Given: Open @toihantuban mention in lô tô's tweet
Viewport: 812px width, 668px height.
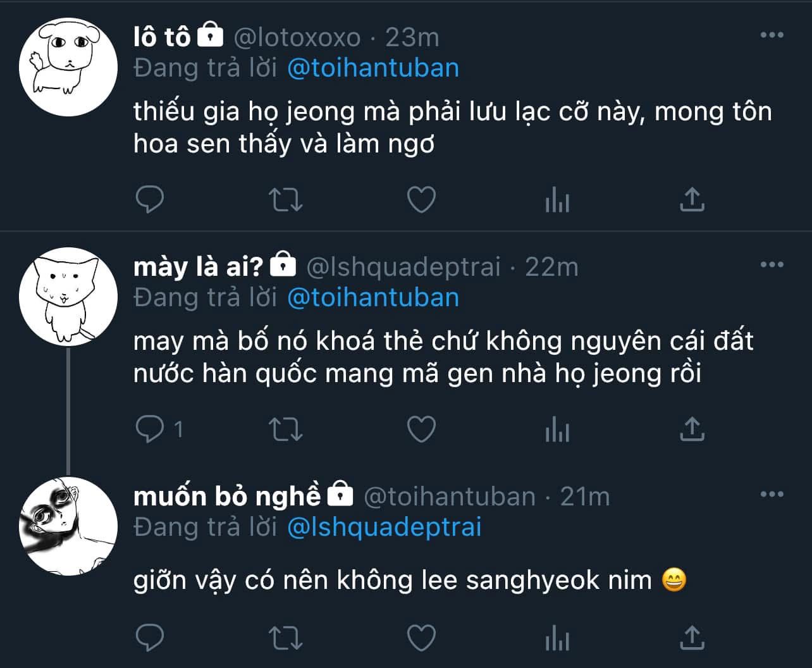Looking at the screenshot, I should click(373, 68).
